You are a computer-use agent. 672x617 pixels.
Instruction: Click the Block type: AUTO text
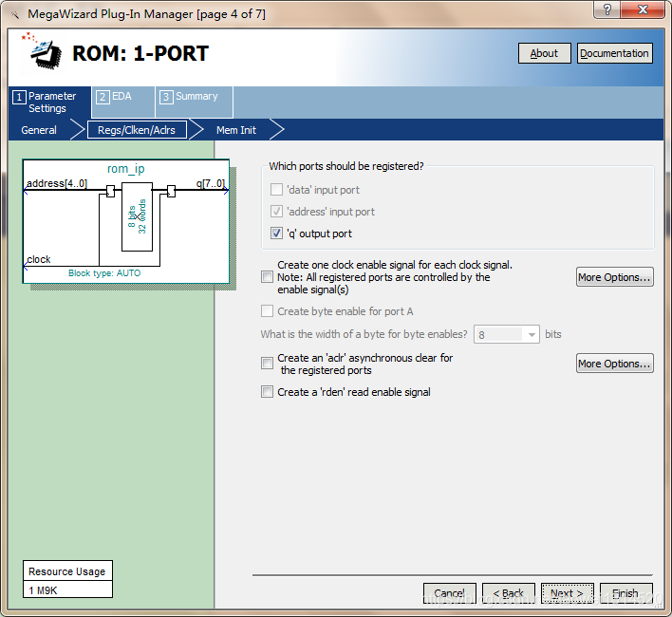104,273
